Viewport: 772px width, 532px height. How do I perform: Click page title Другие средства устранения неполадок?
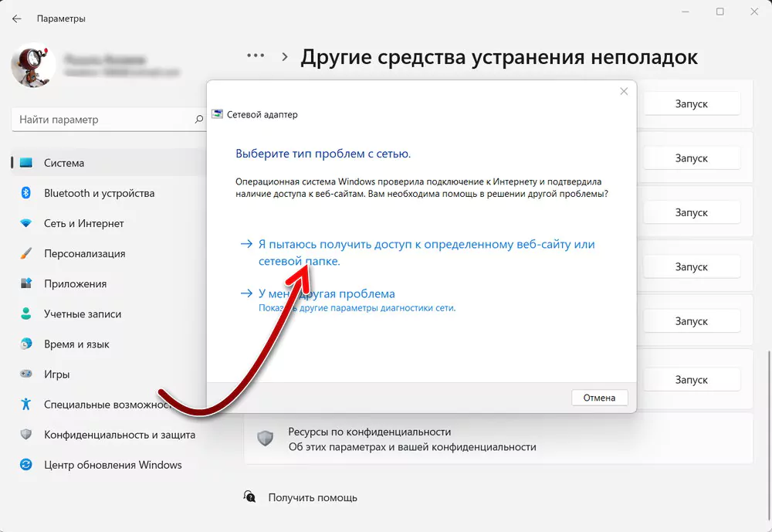click(499, 57)
